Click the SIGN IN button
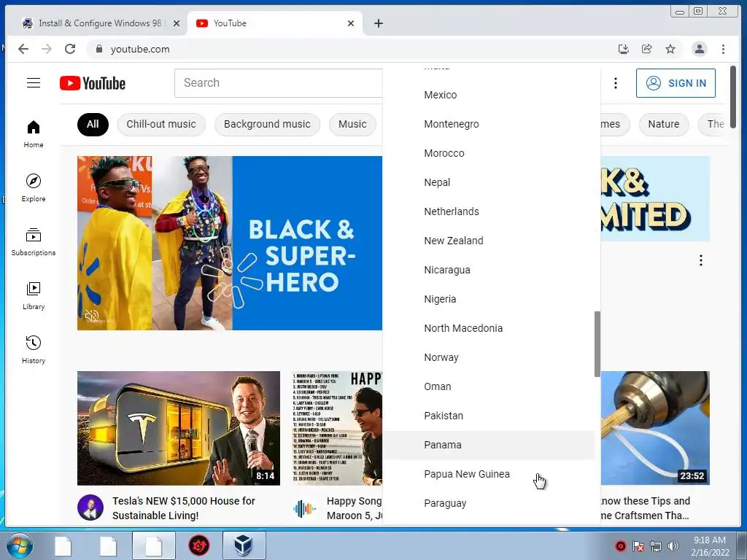 click(x=676, y=83)
